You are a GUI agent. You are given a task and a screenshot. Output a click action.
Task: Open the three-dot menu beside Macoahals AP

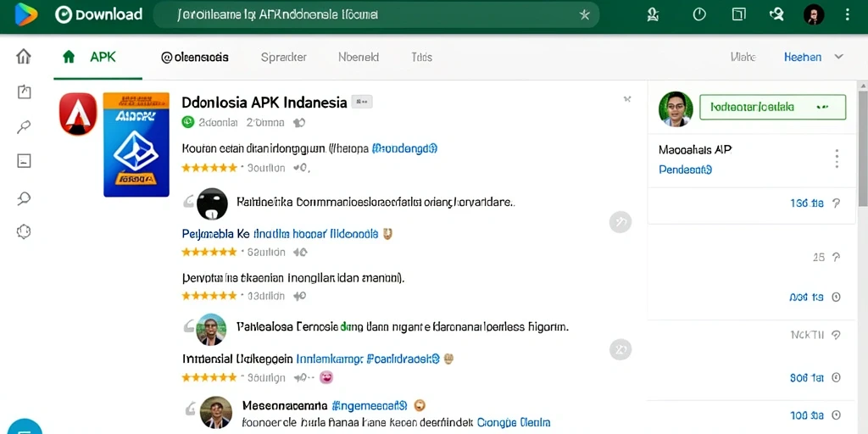(x=837, y=159)
